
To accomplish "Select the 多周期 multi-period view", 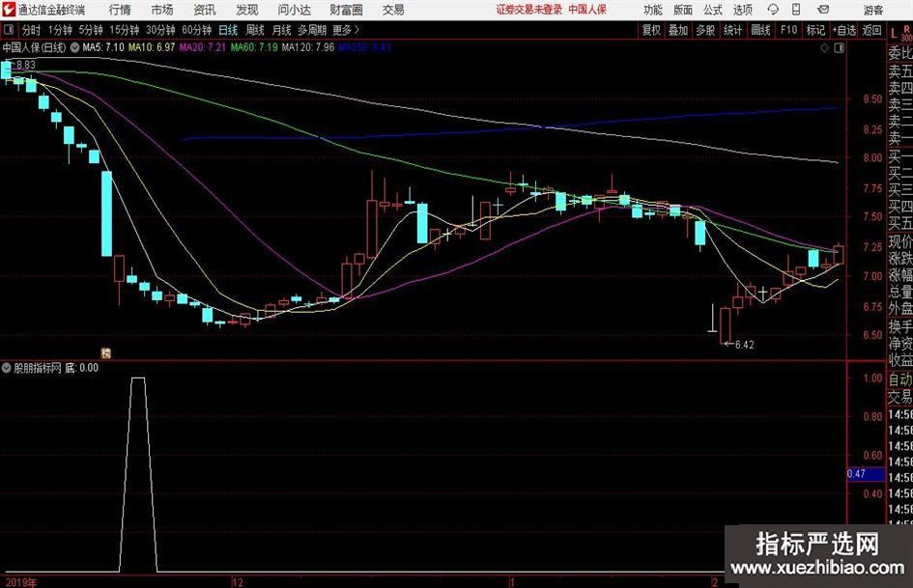I will (312, 30).
